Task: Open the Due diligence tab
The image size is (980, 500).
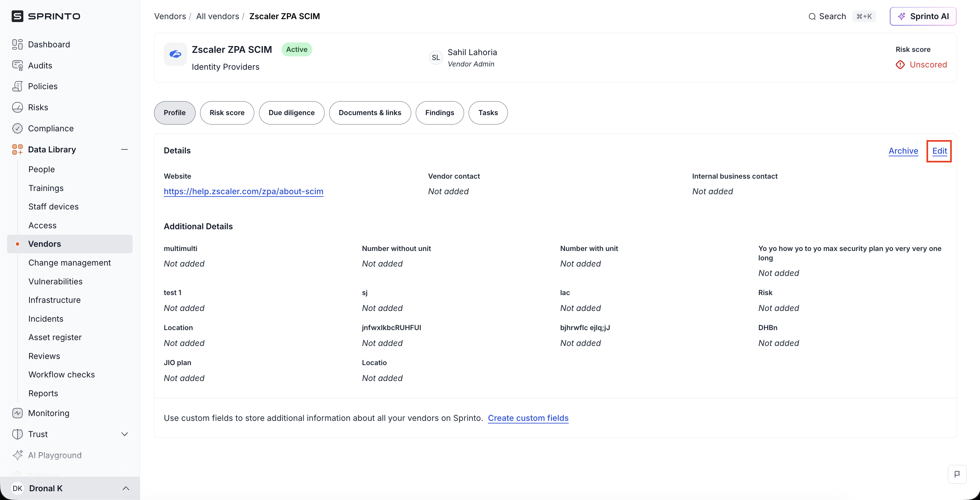Action: coord(292,113)
